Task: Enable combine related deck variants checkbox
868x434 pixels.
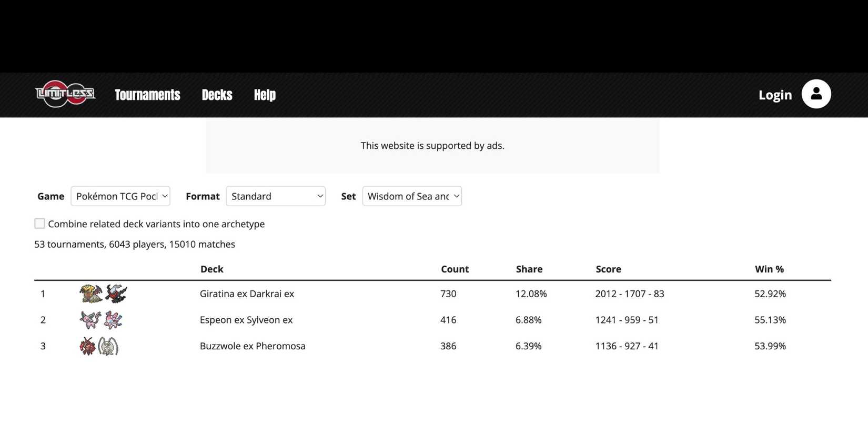Action: [x=39, y=224]
